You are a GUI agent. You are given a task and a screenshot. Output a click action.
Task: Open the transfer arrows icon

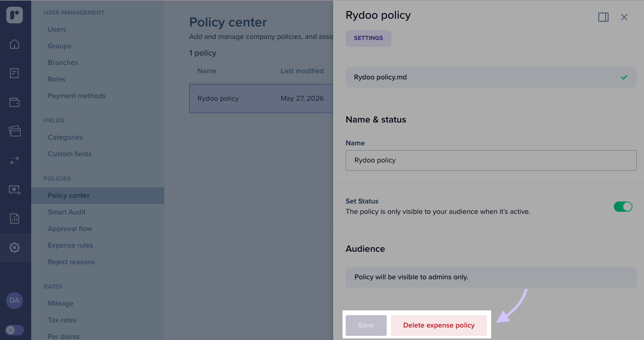click(x=15, y=160)
